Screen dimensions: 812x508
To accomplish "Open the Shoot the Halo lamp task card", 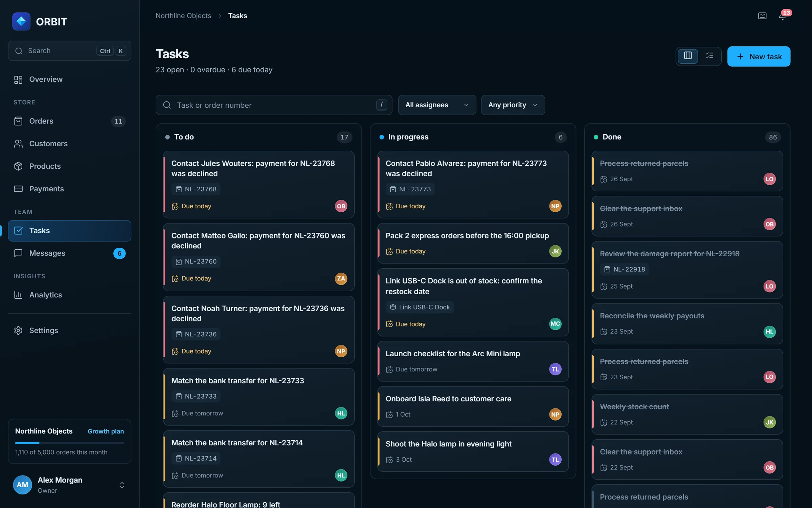I will coord(473,451).
